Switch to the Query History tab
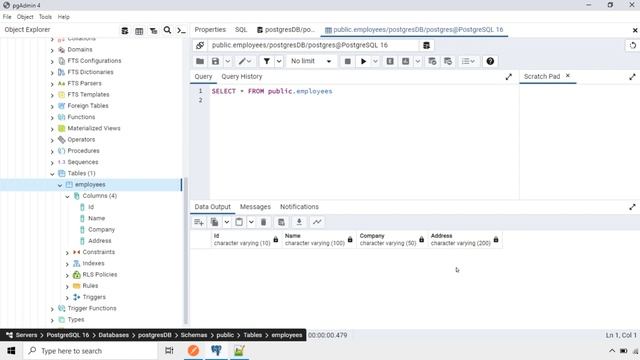640x360 pixels. [242, 76]
